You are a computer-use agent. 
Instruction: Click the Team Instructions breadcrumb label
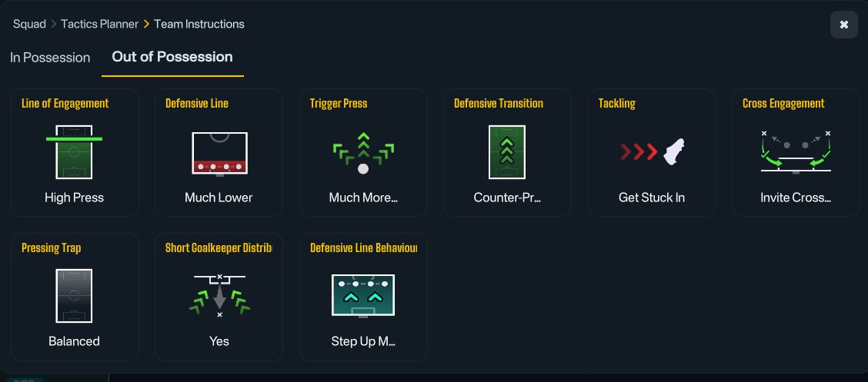click(199, 25)
